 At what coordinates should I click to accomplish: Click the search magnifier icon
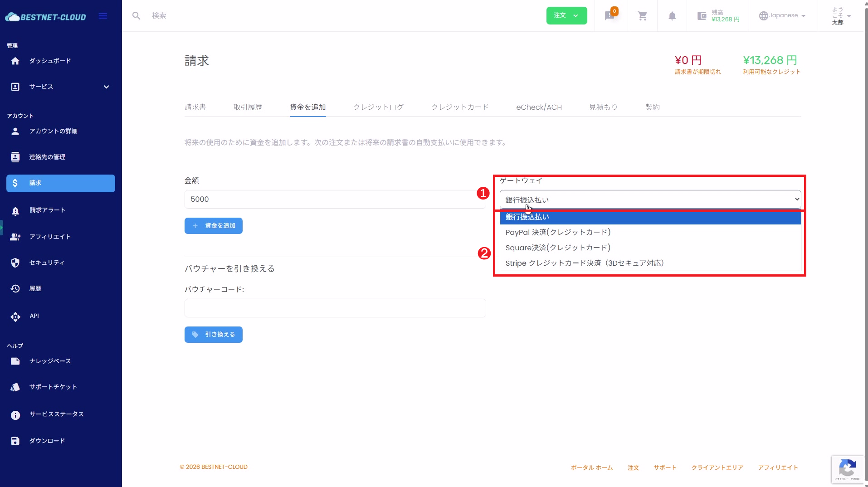coord(136,16)
